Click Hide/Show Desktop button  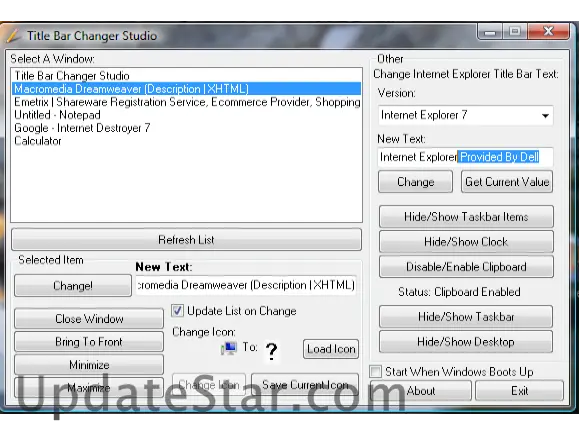(466, 341)
